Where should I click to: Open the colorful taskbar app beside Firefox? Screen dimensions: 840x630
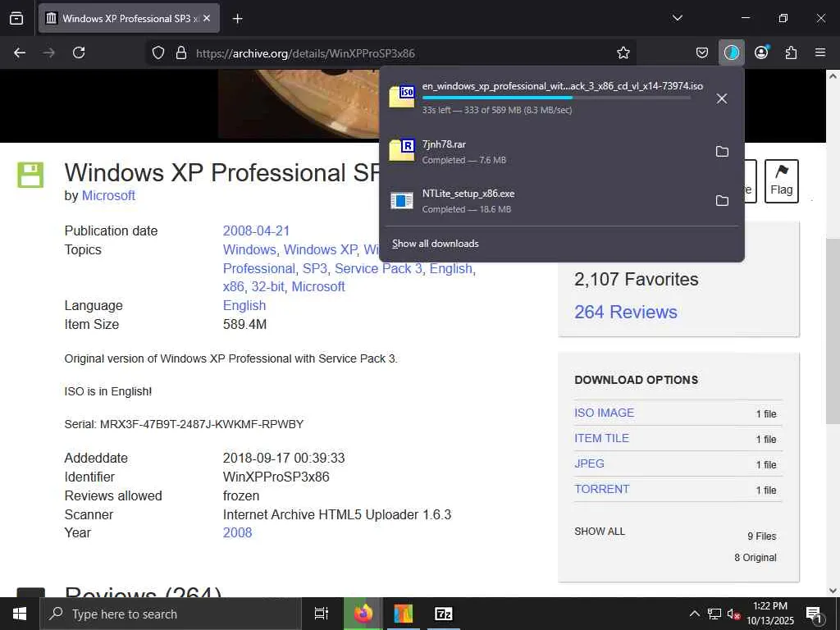pos(403,614)
